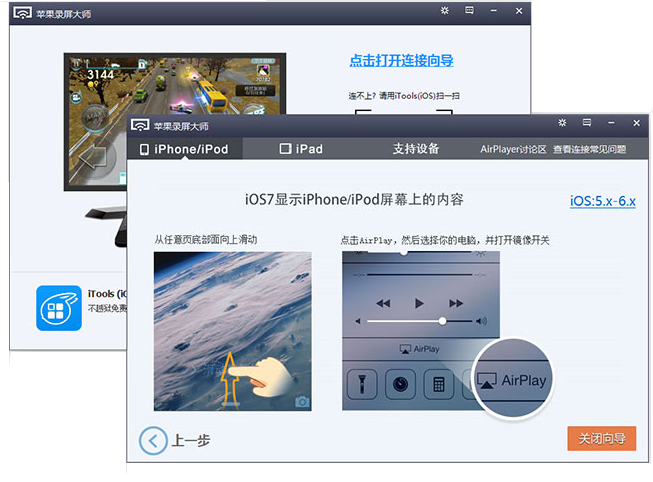Click fast-forward button in control center image
The image size is (653, 482).
coord(456,303)
